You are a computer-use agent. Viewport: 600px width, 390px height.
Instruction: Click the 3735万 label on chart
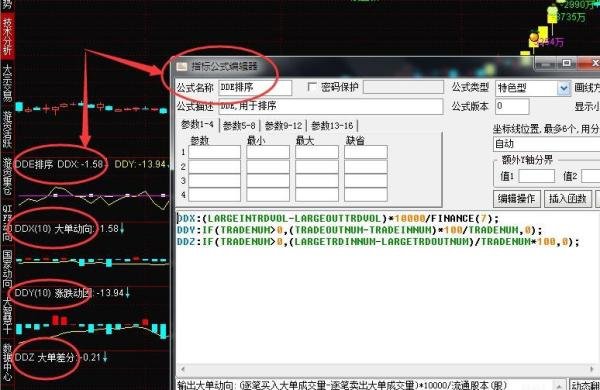[x=571, y=17]
